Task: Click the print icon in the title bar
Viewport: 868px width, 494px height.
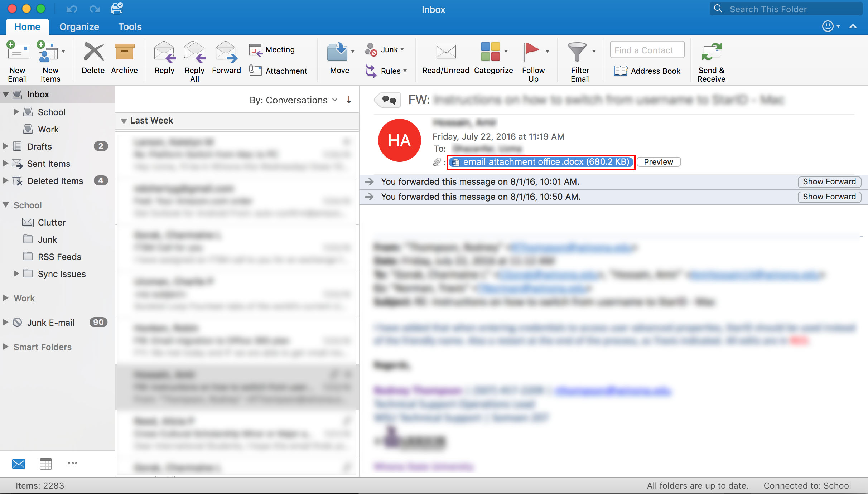Action: [x=117, y=9]
